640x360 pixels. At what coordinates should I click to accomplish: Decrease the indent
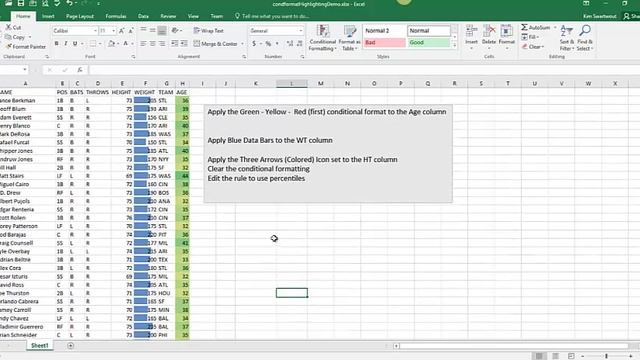pyautogui.click(x=175, y=44)
